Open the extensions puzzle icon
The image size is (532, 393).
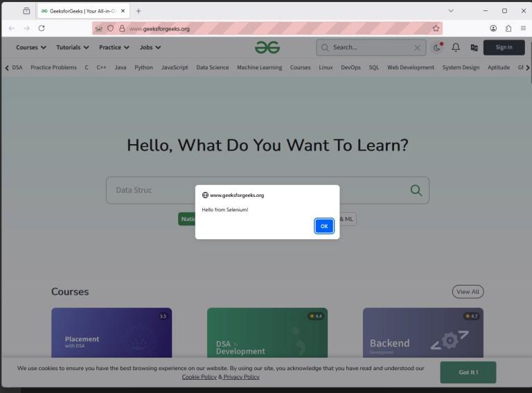point(508,28)
